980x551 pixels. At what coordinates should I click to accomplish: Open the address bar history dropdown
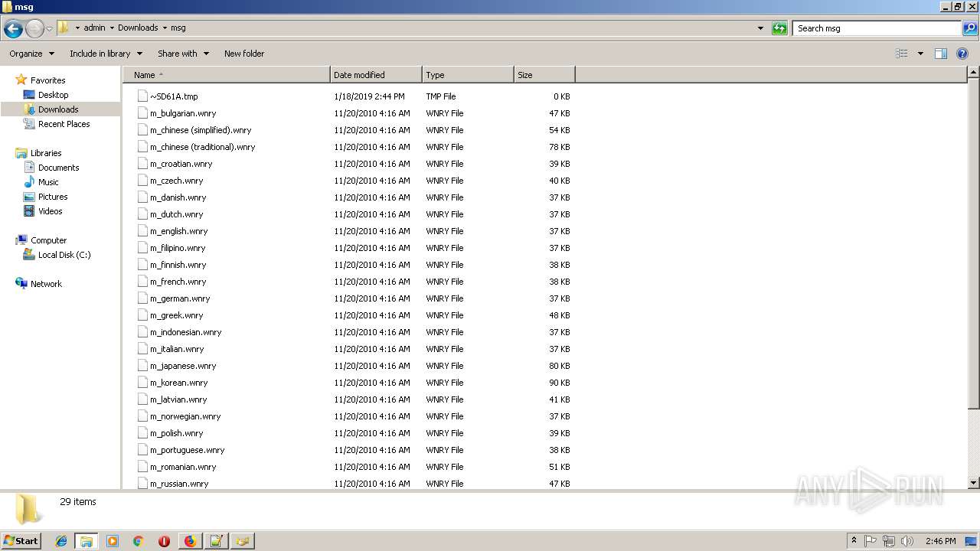pyautogui.click(x=760, y=28)
